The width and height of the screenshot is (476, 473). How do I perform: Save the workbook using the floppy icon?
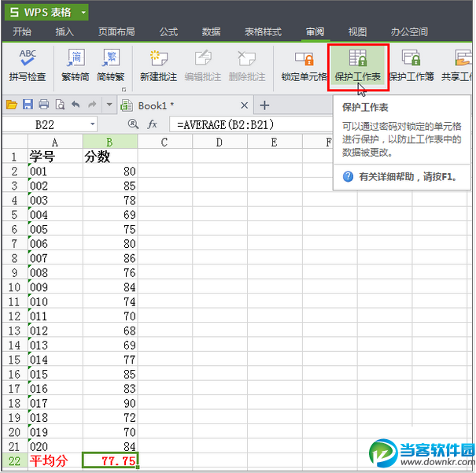click(x=28, y=105)
